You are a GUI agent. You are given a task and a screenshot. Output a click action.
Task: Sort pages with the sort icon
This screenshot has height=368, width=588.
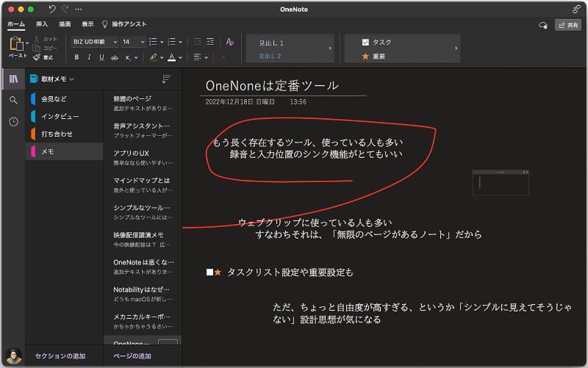point(166,79)
